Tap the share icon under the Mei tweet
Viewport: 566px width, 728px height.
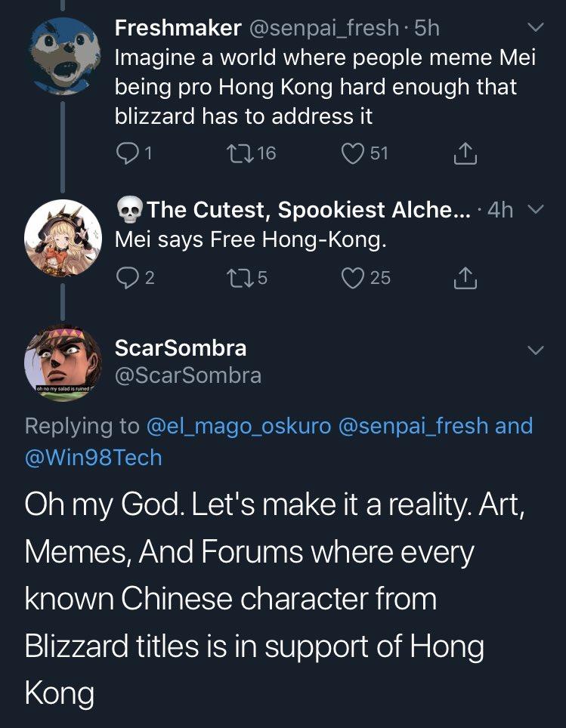(x=464, y=277)
